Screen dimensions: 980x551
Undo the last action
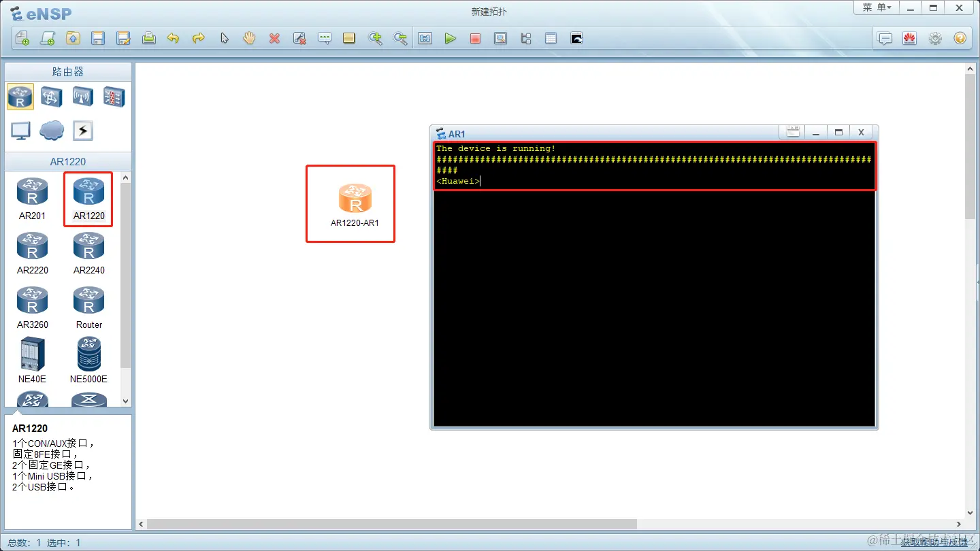(x=174, y=39)
